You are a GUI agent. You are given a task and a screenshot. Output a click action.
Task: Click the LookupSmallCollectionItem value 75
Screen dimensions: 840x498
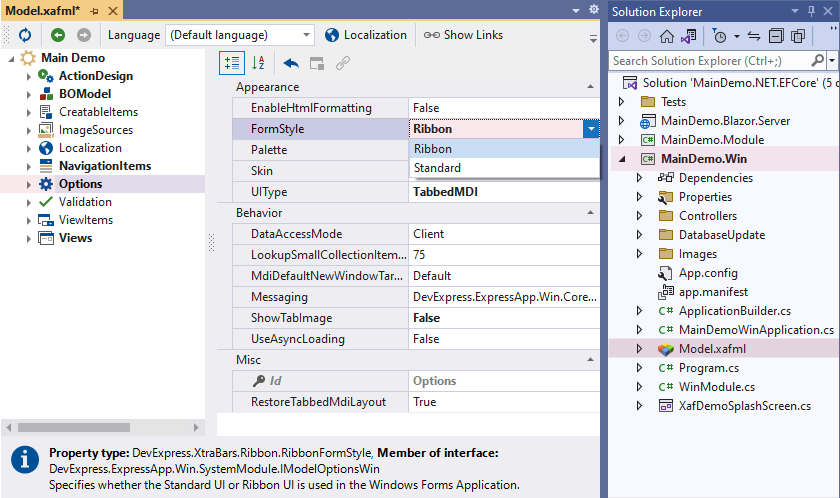pos(504,255)
